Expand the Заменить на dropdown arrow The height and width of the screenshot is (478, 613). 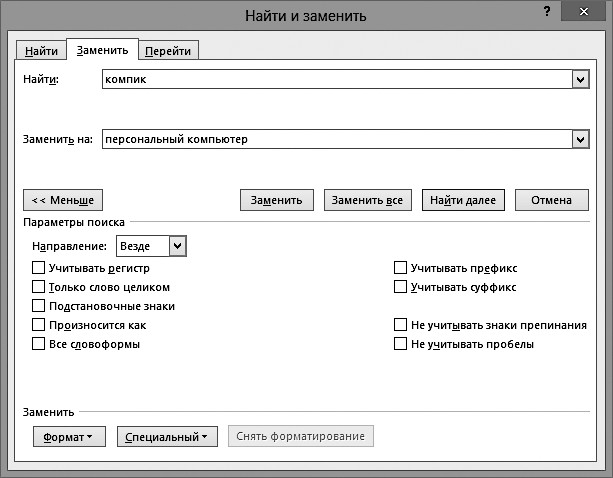pyautogui.click(x=579, y=139)
